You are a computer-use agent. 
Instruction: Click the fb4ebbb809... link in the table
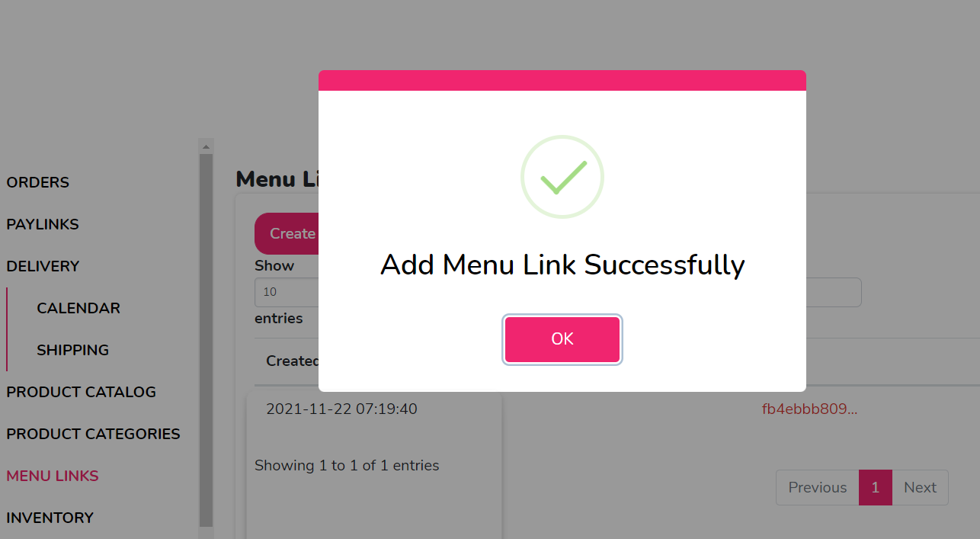[809, 409]
